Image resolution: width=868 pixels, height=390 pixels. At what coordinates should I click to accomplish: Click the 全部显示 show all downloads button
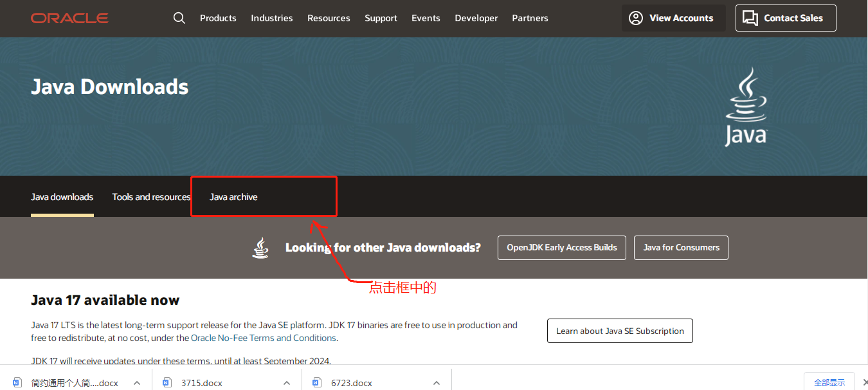click(829, 382)
